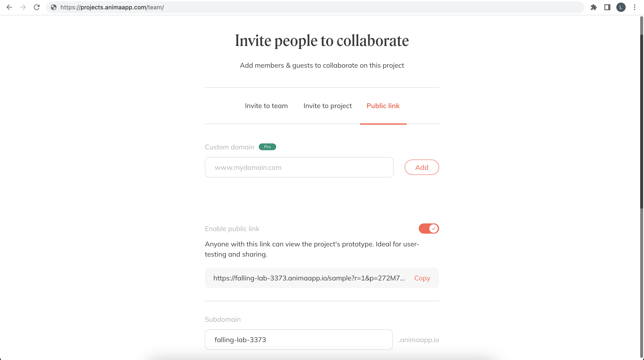Click the Pro badge next to Custom domain
The image size is (644, 360).
tap(267, 147)
